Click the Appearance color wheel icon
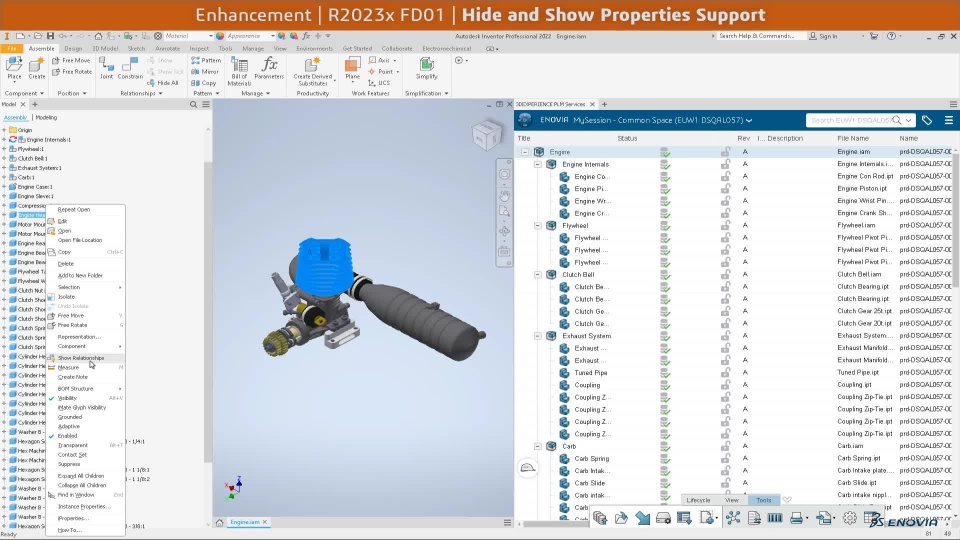This screenshot has width=960, height=540. coord(220,36)
